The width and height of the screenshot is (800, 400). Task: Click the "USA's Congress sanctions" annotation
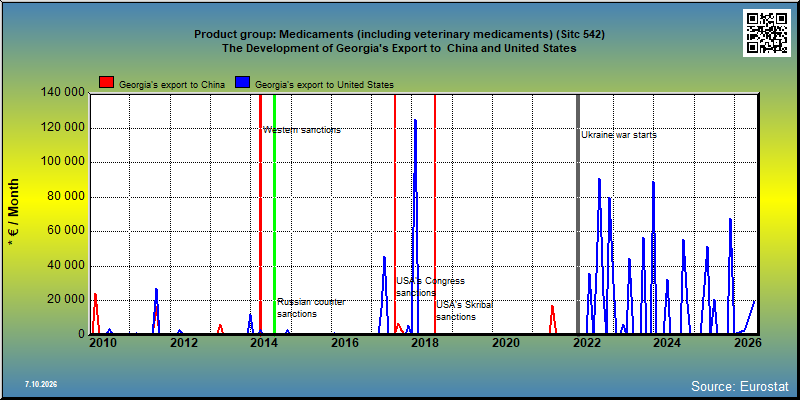(x=431, y=287)
